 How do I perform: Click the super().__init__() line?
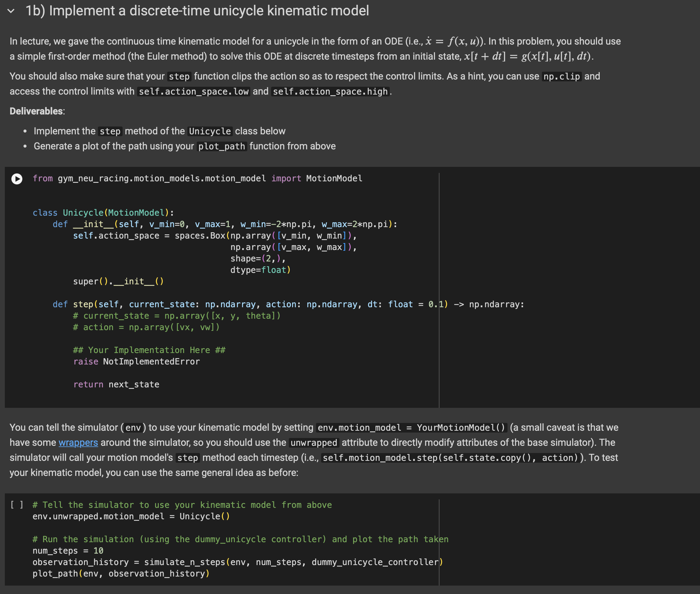pos(118,282)
